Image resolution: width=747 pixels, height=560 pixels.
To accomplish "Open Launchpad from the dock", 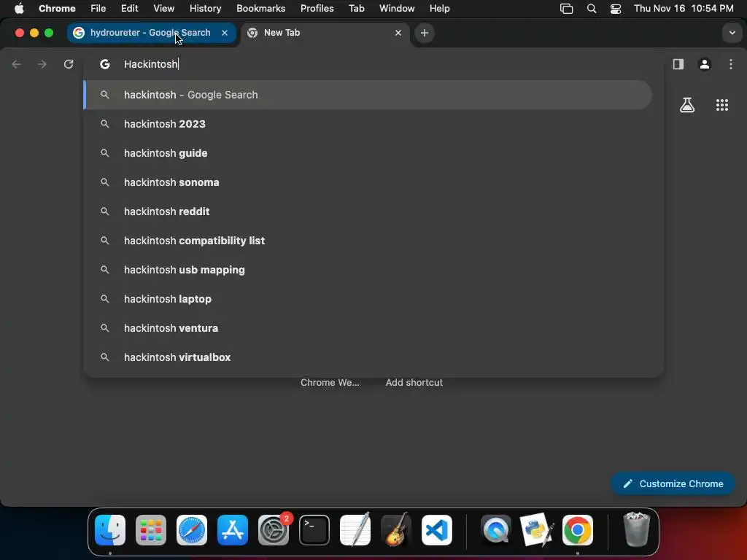I will pos(151,530).
